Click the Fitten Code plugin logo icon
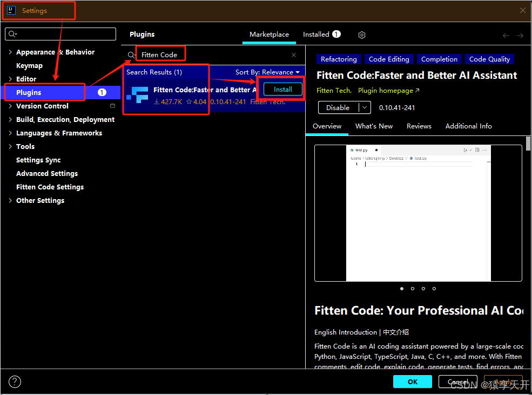The width and height of the screenshot is (532, 395). (x=137, y=96)
